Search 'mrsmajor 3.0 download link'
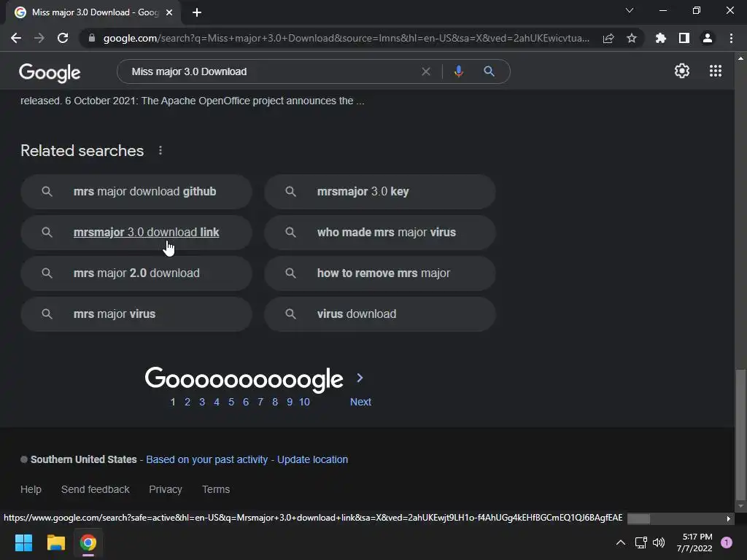 136,233
